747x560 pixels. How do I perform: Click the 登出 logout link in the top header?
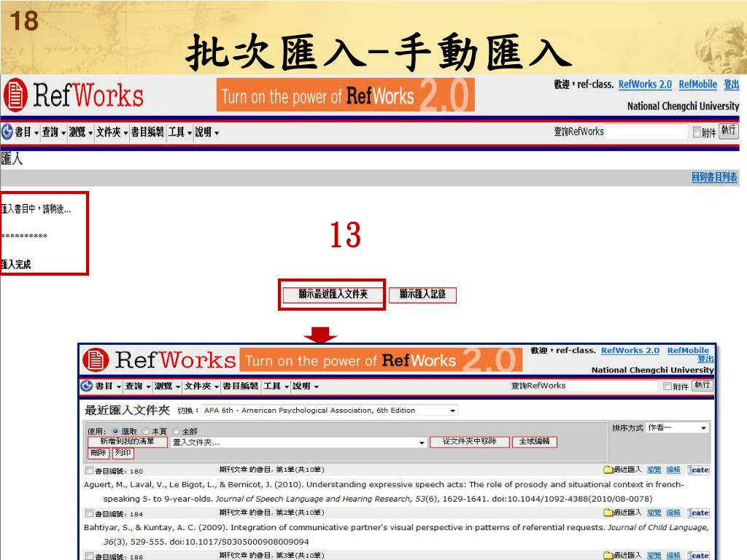click(731, 85)
